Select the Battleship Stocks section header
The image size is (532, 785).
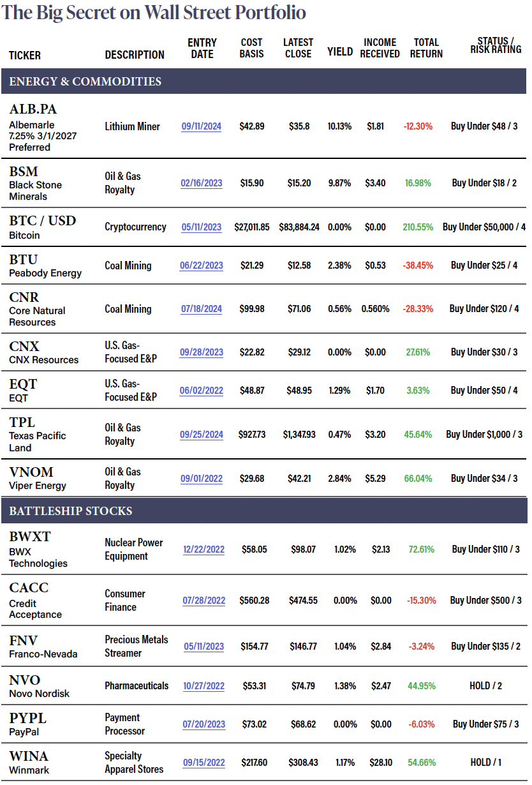[71, 511]
